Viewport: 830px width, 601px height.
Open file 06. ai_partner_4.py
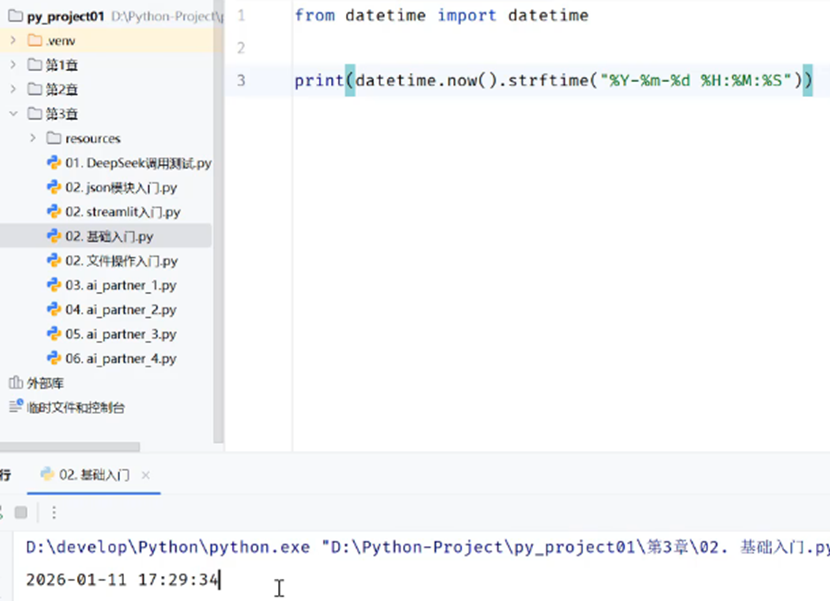(x=121, y=358)
